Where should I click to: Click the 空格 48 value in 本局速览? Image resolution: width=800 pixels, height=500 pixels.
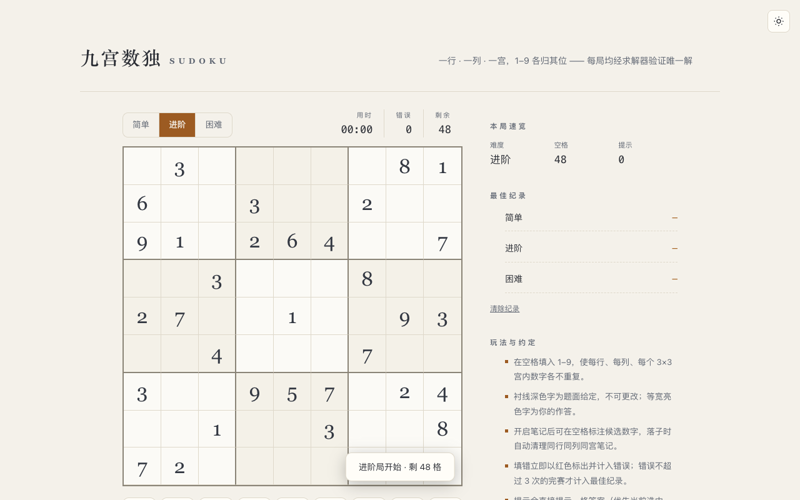click(x=560, y=160)
